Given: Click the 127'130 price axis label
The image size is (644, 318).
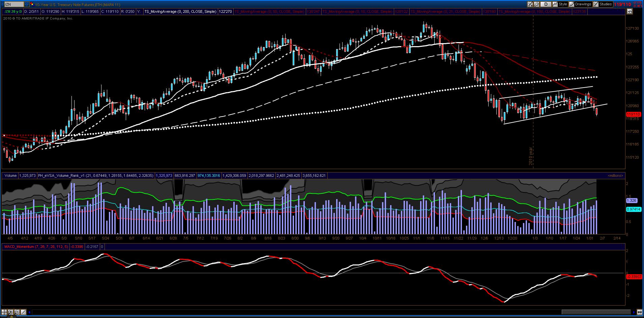Looking at the screenshot, I should tap(632, 29).
